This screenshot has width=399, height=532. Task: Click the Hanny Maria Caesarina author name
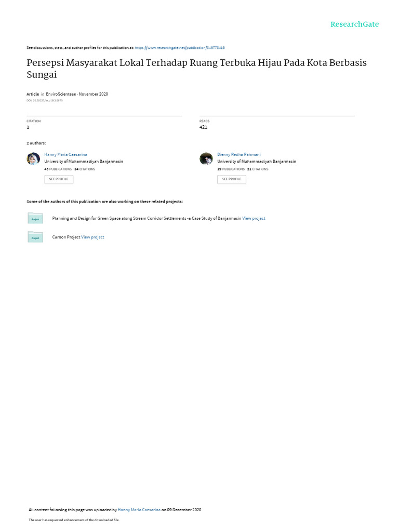tap(65, 154)
